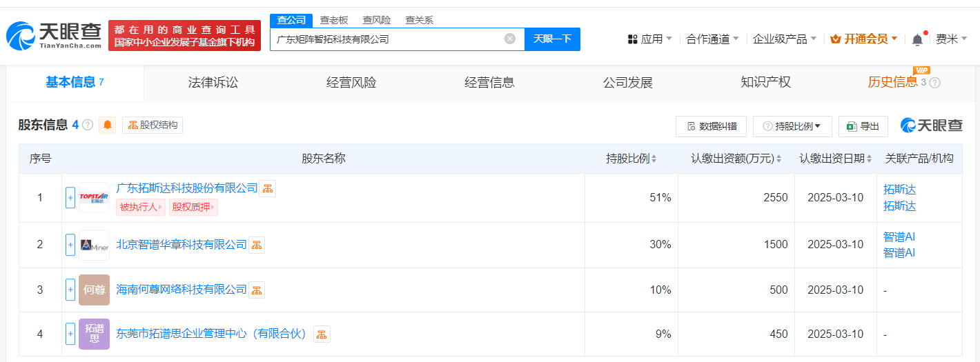Screen dimensions: 980x362
Task: Click the 天眼一下 search button
Action: tap(552, 39)
